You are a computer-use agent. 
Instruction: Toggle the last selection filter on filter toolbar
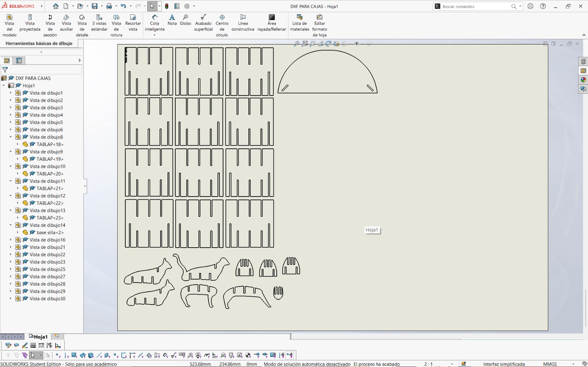pyautogui.click(x=290, y=355)
